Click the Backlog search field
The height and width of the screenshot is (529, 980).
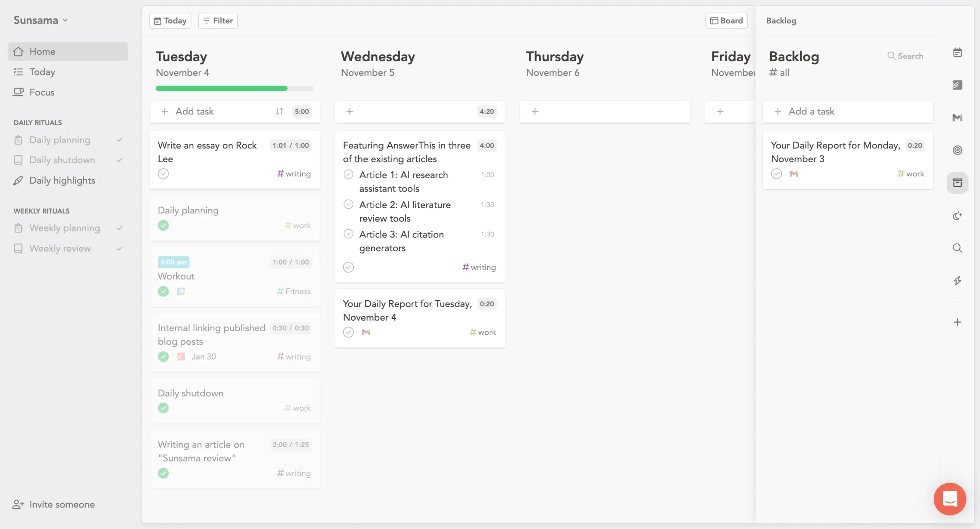[x=906, y=56]
